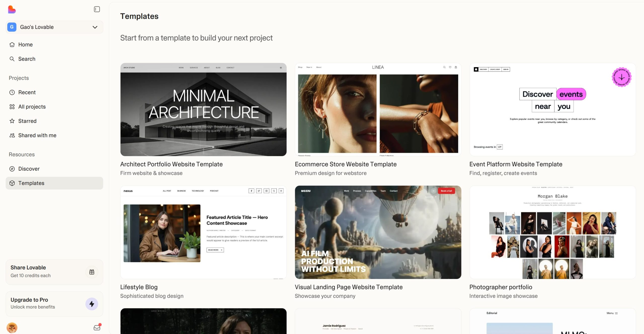Click the Shared with me people icon
This screenshot has width=644, height=334.
(x=12, y=135)
